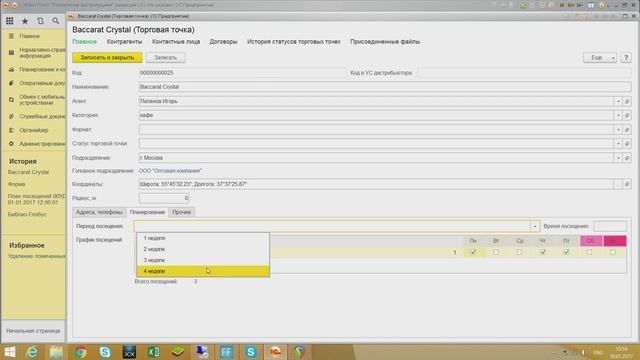The width and height of the screenshot is (640, 360).
Task: Open File Explorer from the taskbar
Action: (56, 352)
